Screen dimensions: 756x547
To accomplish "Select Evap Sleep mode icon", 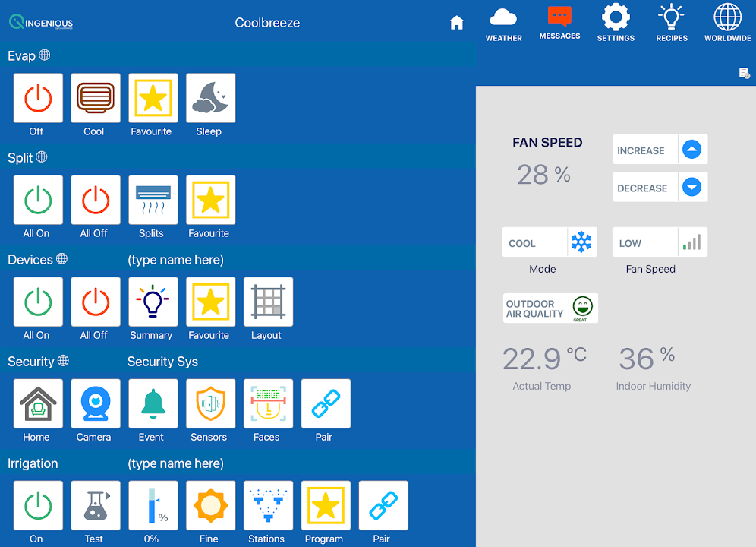I will [x=210, y=98].
